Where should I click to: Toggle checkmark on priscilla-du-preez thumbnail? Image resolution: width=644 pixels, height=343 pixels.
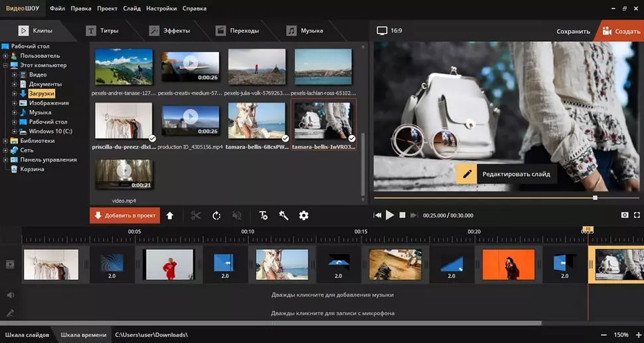[x=152, y=138]
